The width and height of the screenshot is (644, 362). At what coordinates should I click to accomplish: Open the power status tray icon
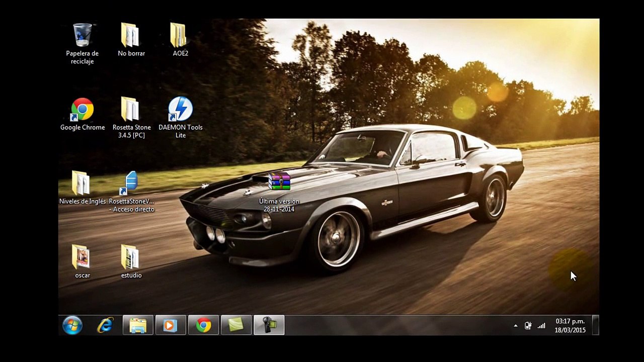tap(528, 326)
